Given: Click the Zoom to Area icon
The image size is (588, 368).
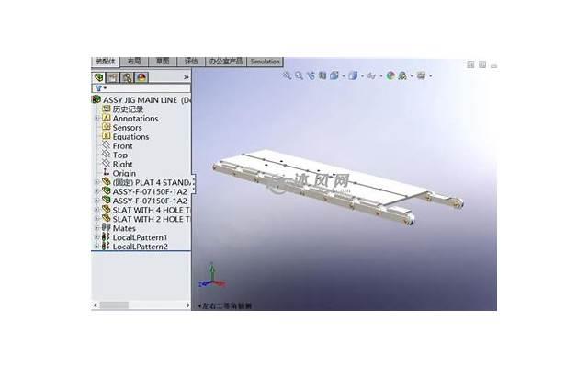Looking at the screenshot, I should [299, 75].
